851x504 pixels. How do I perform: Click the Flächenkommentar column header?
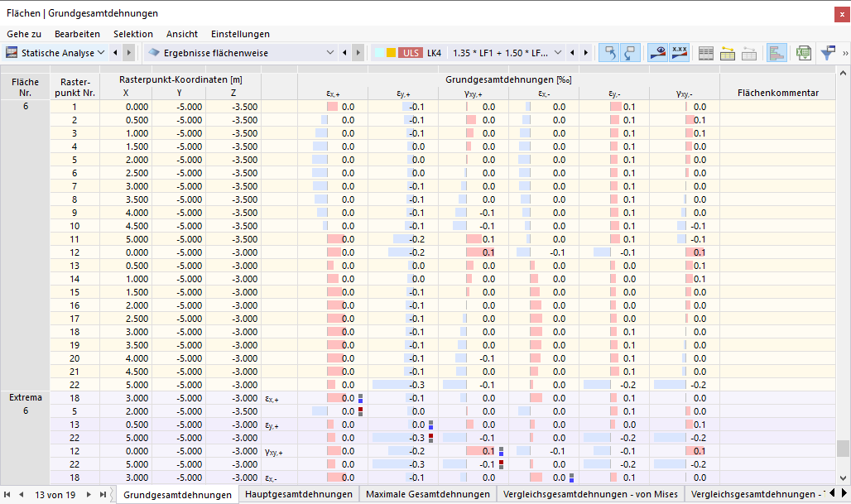(x=777, y=93)
